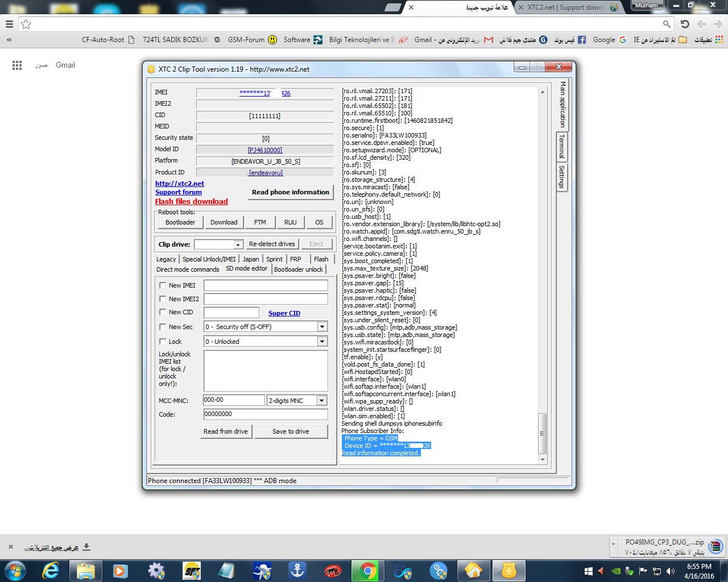728x582 pixels.
Task: Check the New Sec checkbox
Action: pyautogui.click(x=163, y=327)
